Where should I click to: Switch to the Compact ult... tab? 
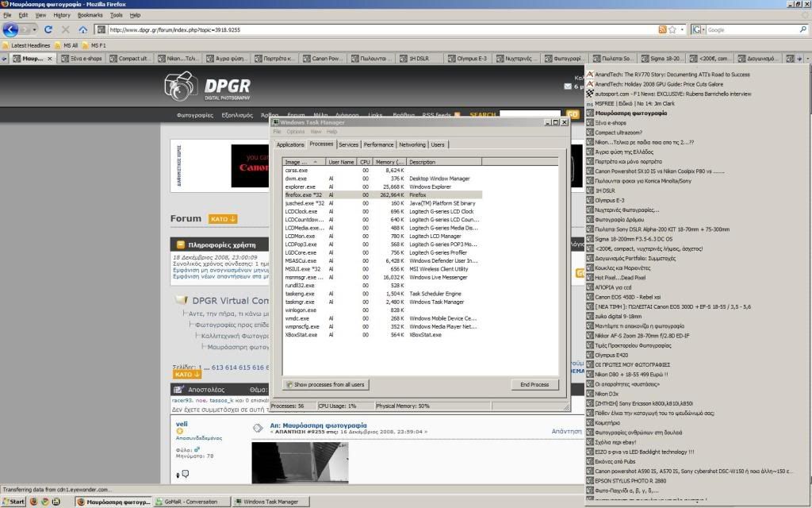tap(130, 59)
